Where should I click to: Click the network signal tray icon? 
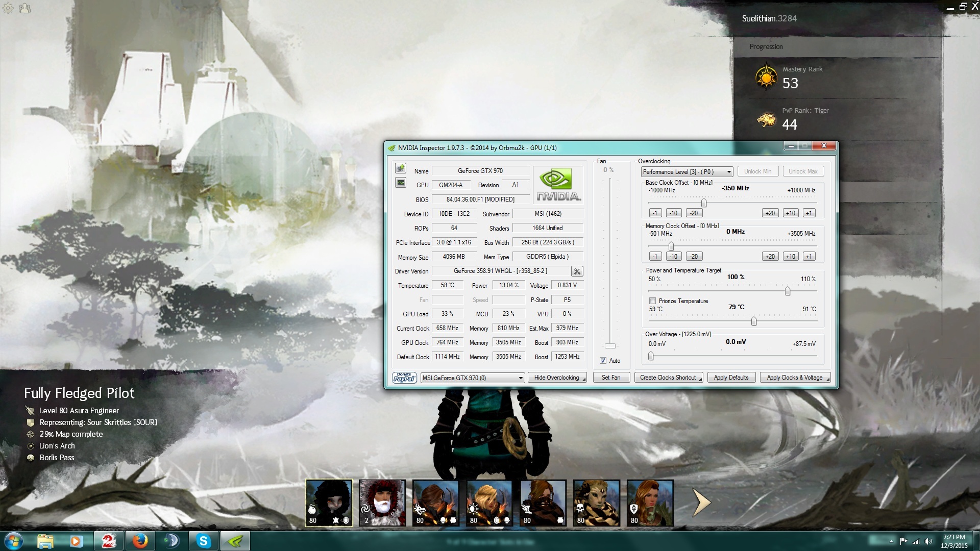(x=916, y=541)
